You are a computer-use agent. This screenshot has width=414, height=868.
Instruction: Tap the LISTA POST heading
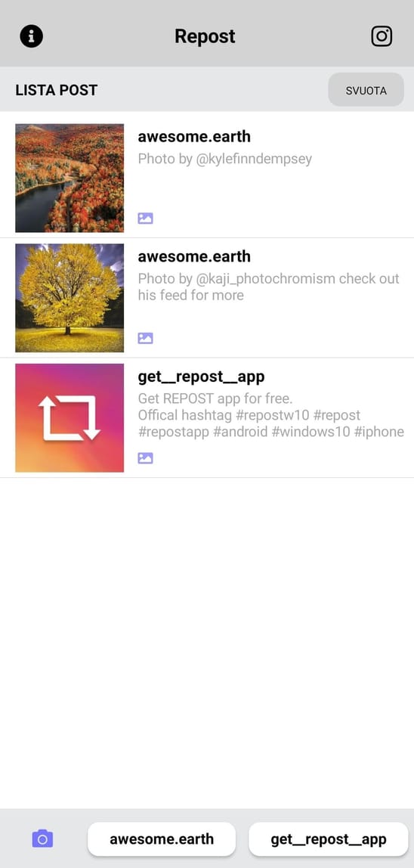[57, 90]
